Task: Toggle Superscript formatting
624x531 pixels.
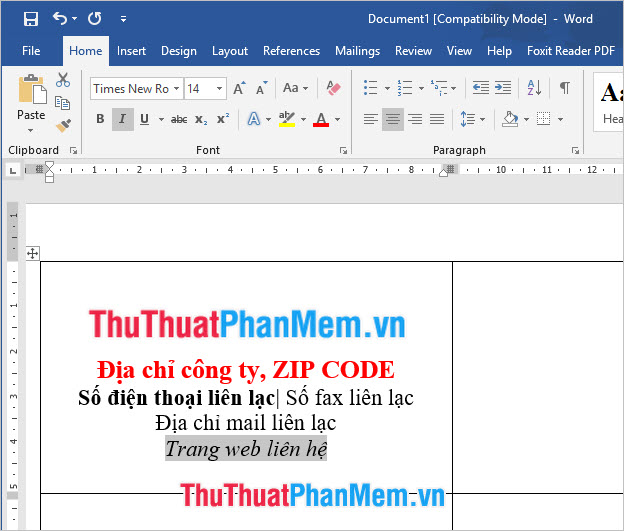Action: pos(223,119)
